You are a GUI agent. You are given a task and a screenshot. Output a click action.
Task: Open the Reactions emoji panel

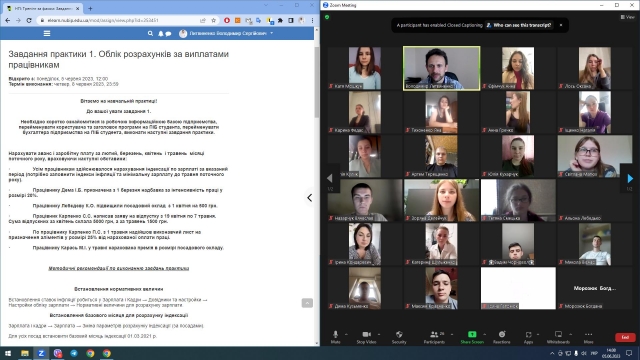coord(502,337)
